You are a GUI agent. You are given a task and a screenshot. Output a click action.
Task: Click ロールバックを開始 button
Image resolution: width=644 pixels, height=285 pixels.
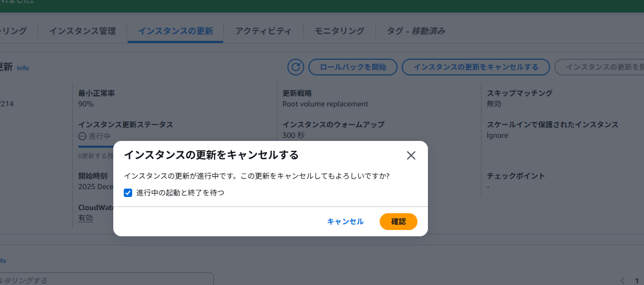pyautogui.click(x=352, y=67)
